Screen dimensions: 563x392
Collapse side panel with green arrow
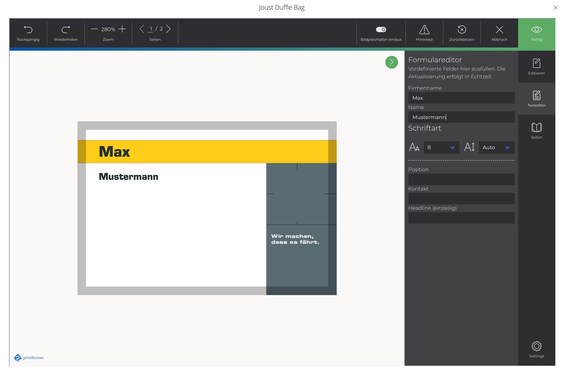[x=391, y=62]
